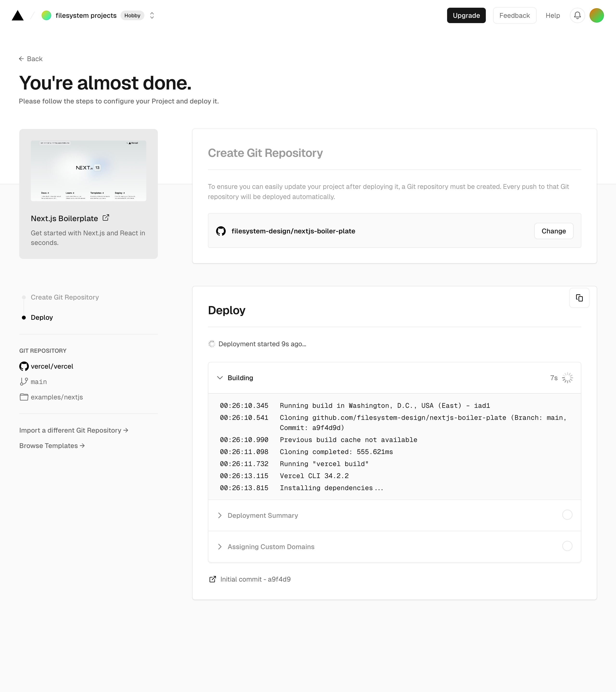This screenshot has height=692, width=616.
Task: Copy the build logs with the clipboard icon
Action: tap(579, 298)
